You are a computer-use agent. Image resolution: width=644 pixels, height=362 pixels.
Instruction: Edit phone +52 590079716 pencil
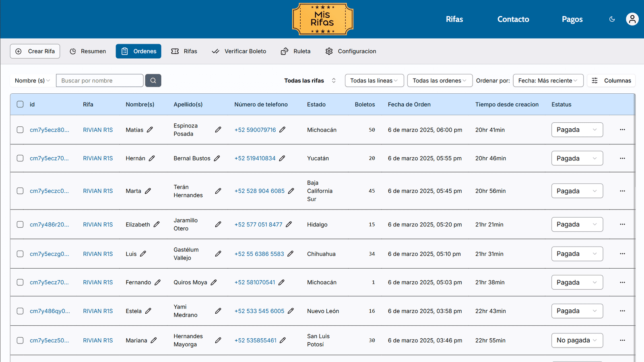[x=282, y=130]
